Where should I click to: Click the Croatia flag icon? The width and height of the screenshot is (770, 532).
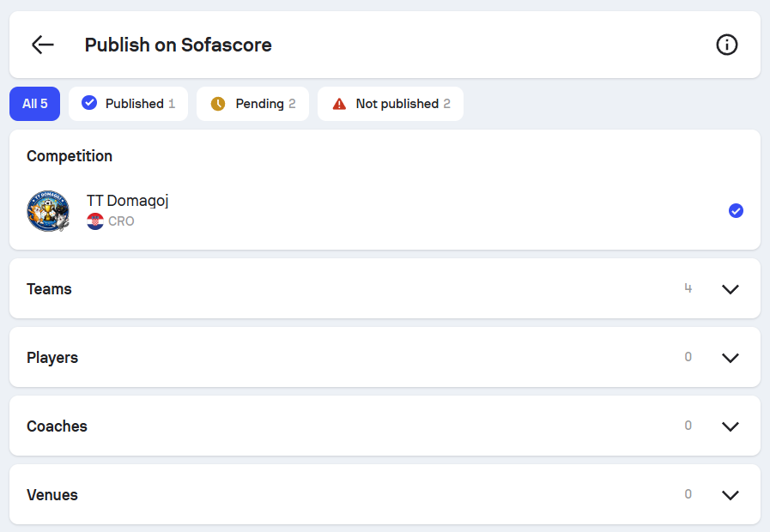(95, 221)
